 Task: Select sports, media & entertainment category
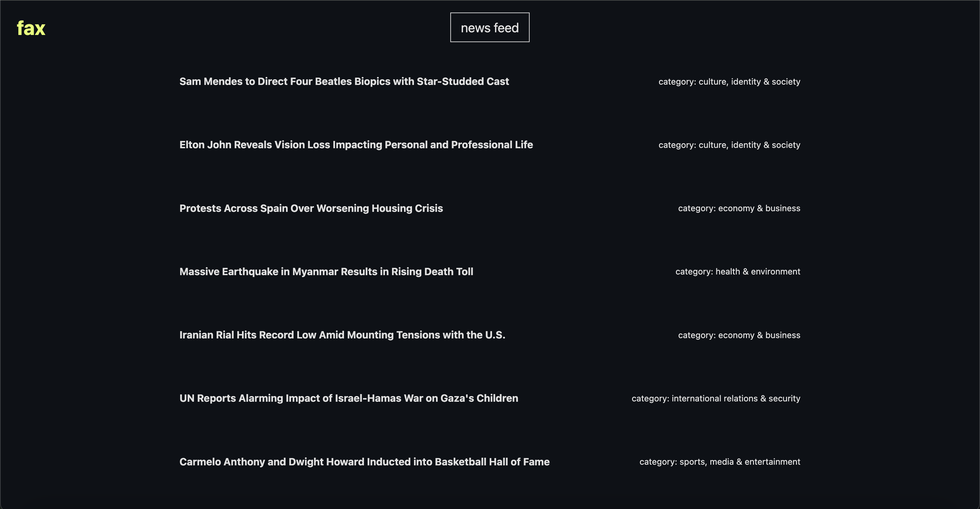[x=719, y=461]
